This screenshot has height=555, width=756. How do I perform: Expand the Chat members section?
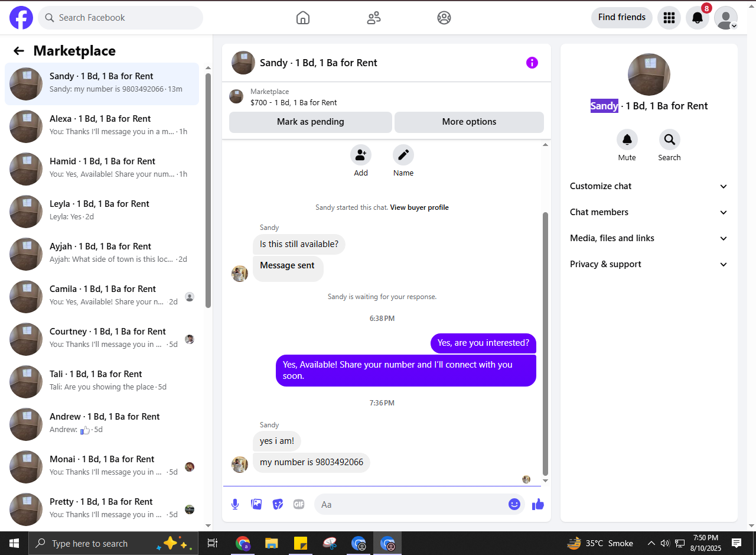tap(649, 212)
